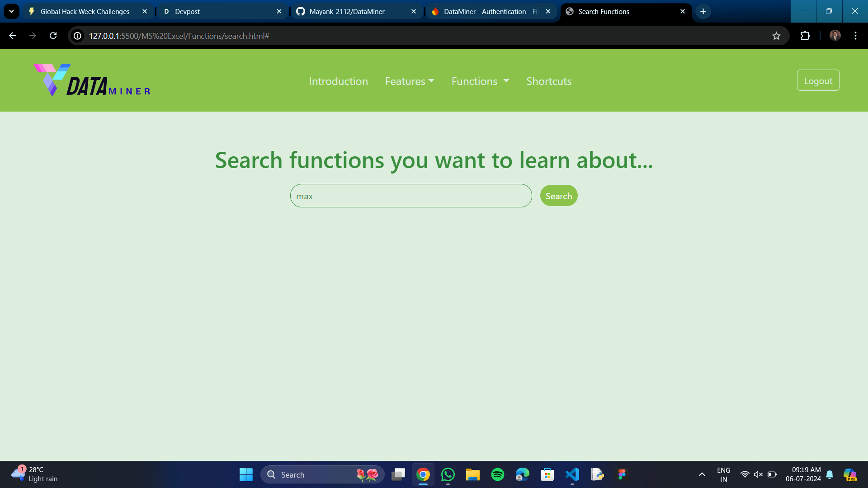This screenshot has height=488, width=868.
Task: Open the tab search dropdown arrow
Action: tap(11, 11)
